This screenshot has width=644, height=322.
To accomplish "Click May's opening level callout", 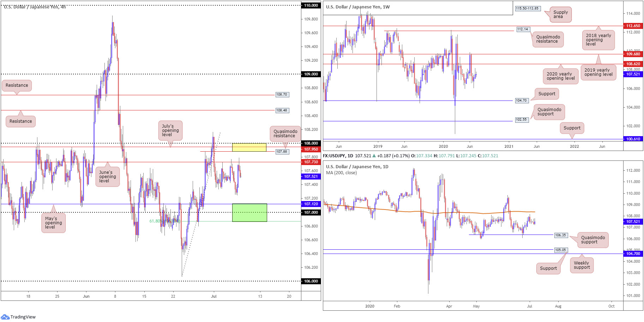I will click(x=54, y=223).
